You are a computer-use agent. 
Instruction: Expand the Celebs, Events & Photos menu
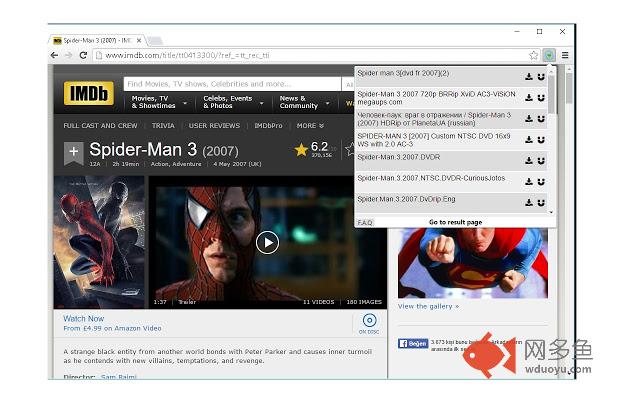(233, 102)
